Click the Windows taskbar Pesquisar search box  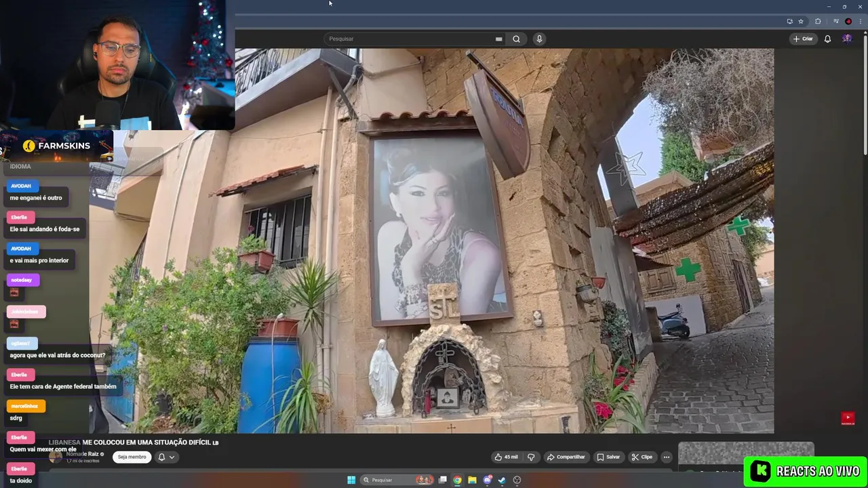pos(397,480)
